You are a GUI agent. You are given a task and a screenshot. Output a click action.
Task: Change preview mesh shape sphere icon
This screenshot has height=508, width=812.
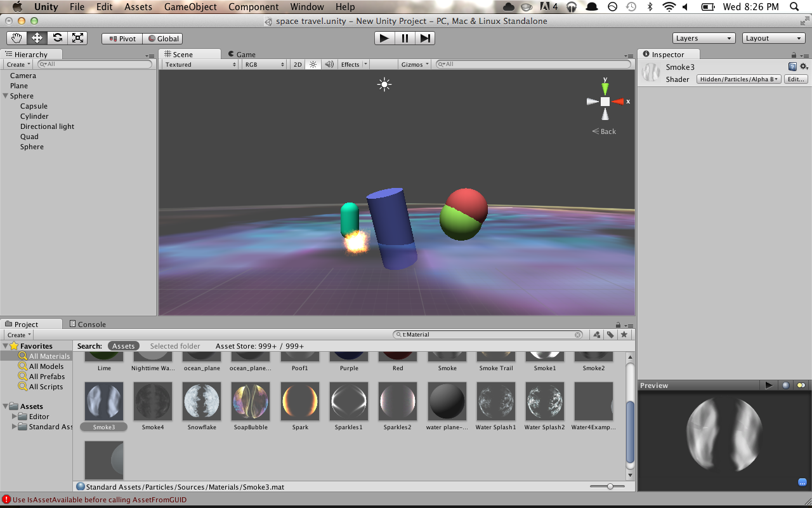click(x=786, y=385)
